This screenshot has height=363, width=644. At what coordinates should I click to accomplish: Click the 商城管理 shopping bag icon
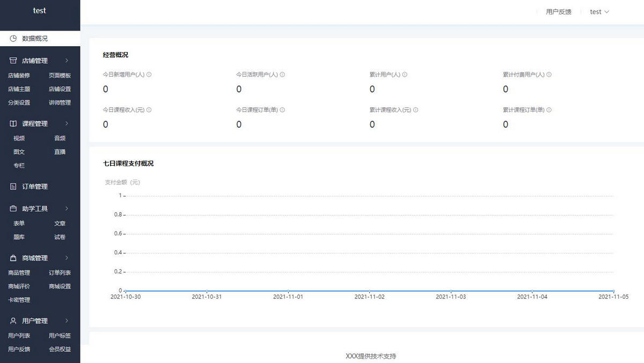(13, 258)
